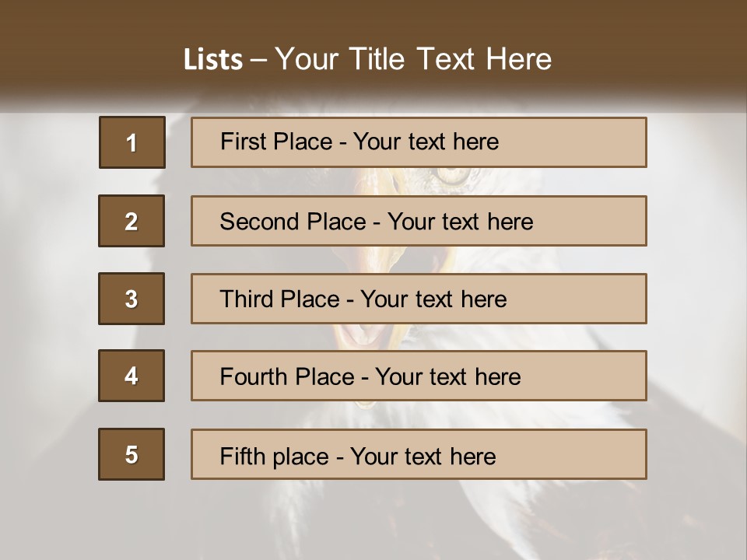Click the word "First" in the top bar
This screenshot has width=747, height=560.
[x=242, y=142]
